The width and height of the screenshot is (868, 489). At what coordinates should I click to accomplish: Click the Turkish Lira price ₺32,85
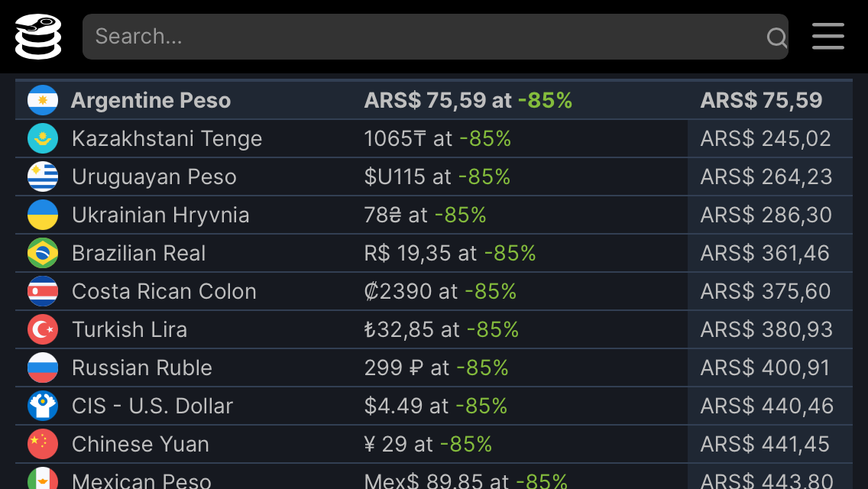399,329
